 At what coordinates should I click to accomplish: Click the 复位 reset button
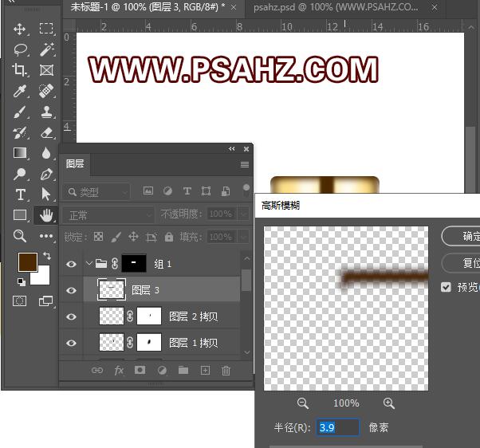(x=460, y=263)
